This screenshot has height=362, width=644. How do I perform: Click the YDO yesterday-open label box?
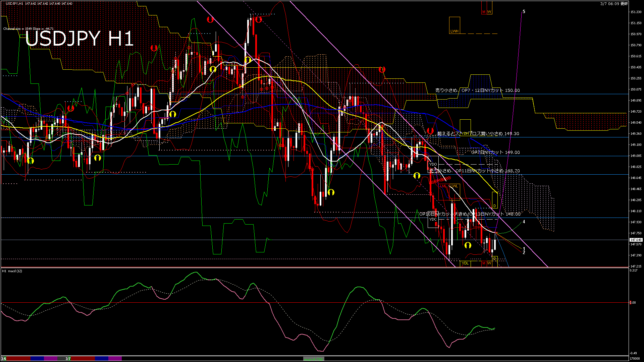433,164
